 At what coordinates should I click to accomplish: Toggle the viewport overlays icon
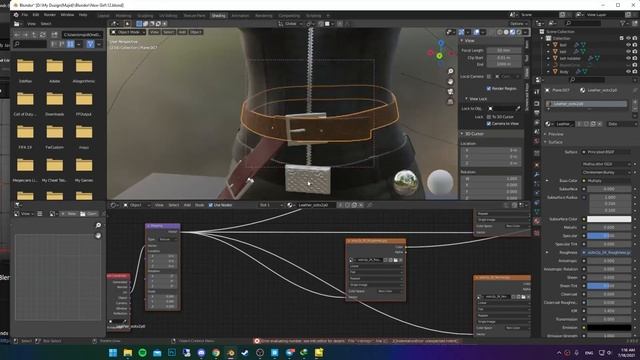pos(476,32)
